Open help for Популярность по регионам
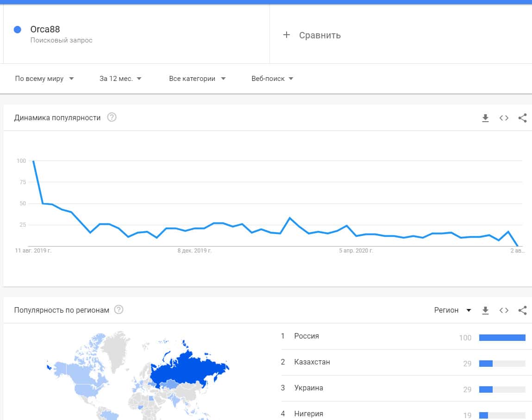 click(119, 310)
